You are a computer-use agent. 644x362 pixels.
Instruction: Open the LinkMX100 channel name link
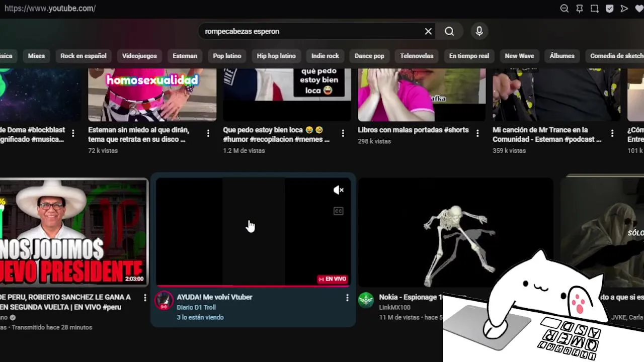pos(394,307)
